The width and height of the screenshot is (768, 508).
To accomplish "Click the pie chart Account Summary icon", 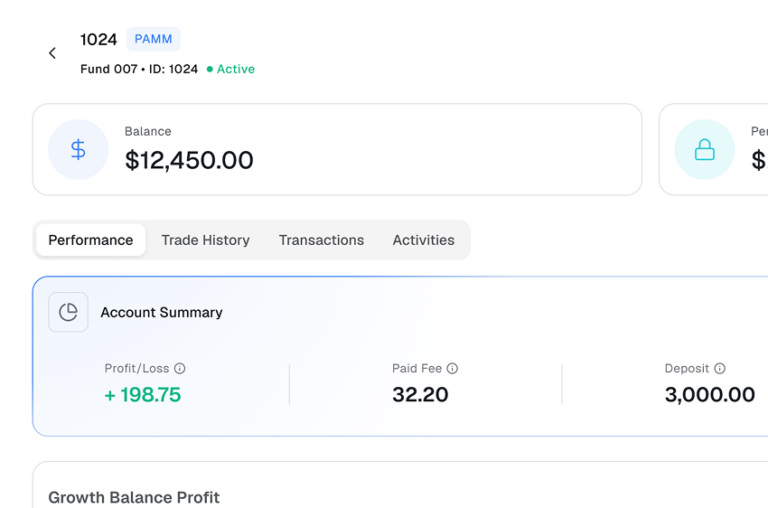I will click(68, 312).
